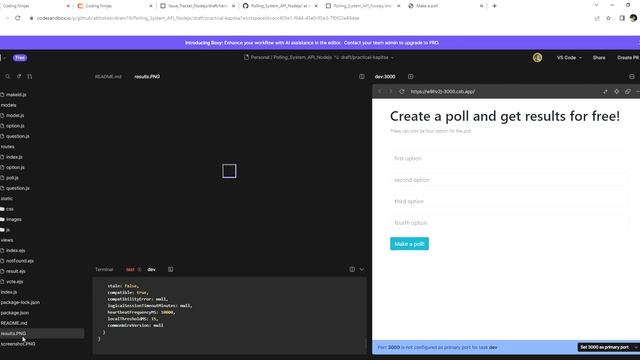Open poll.js in the routes folder
Screen dimensions: 640x360
pos(12,178)
